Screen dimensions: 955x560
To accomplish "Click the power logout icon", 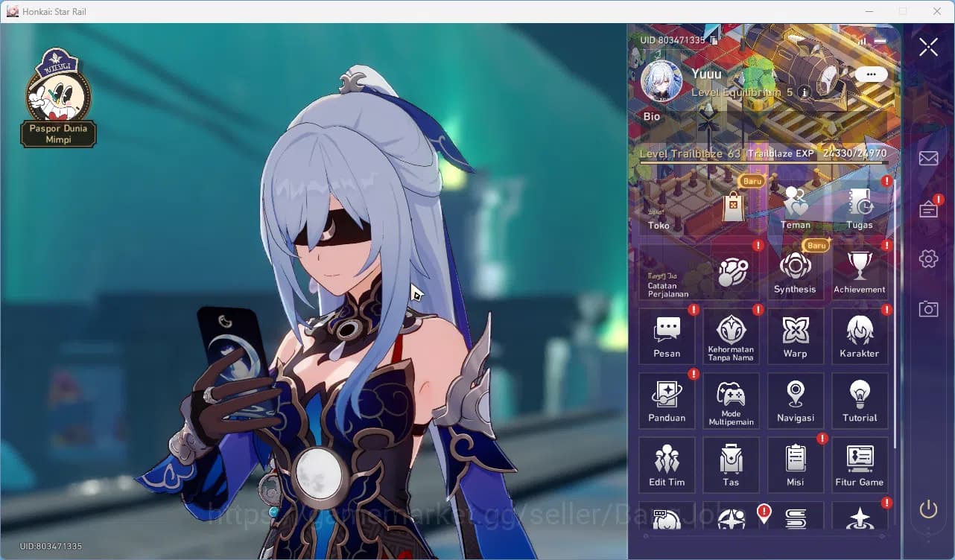I will pyautogui.click(x=928, y=509).
